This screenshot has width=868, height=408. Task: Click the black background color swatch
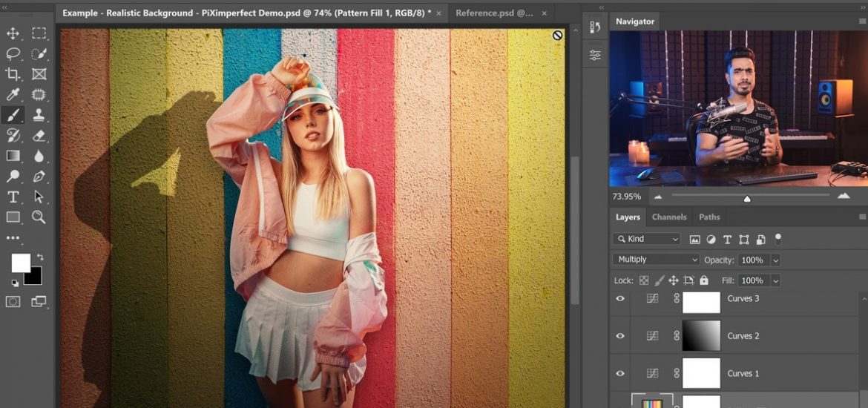click(36, 278)
